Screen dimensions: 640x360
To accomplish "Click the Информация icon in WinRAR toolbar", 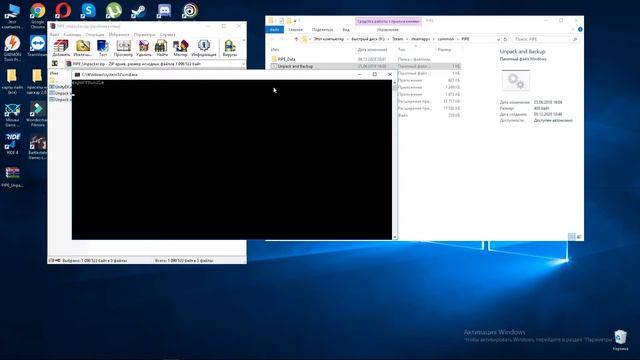I will click(x=204, y=47).
